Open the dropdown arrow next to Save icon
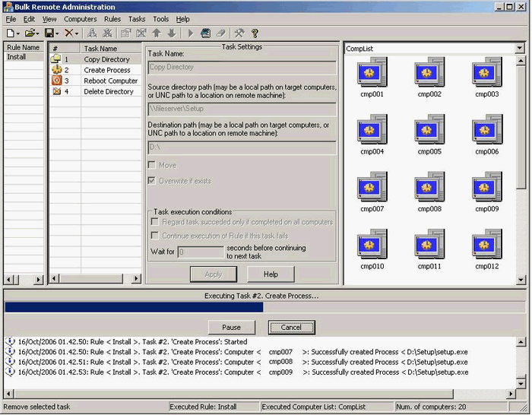The height and width of the screenshot is (415, 532). (x=57, y=33)
